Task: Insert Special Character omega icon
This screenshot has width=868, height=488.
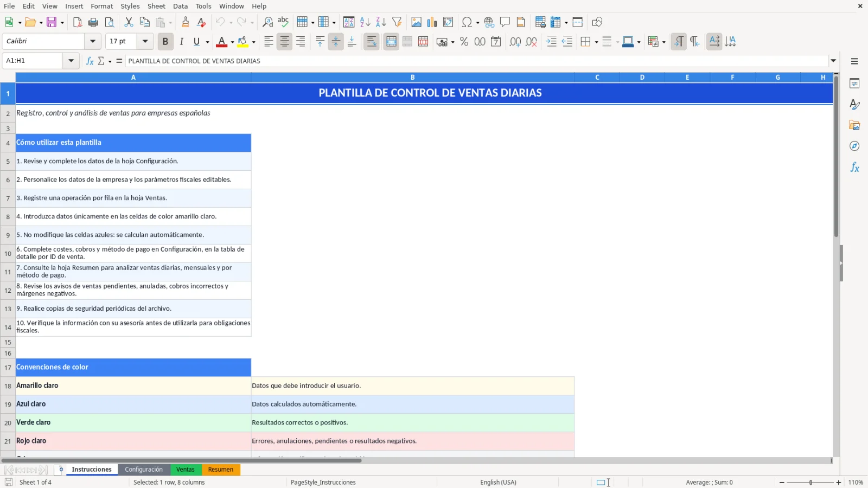Action: [467, 22]
